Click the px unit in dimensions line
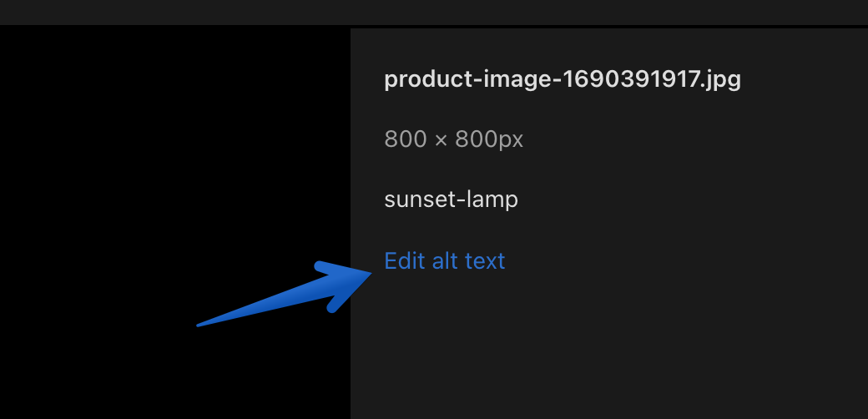Image resolution: width=868 pixels, height=419 pixels. pos(509,139)
